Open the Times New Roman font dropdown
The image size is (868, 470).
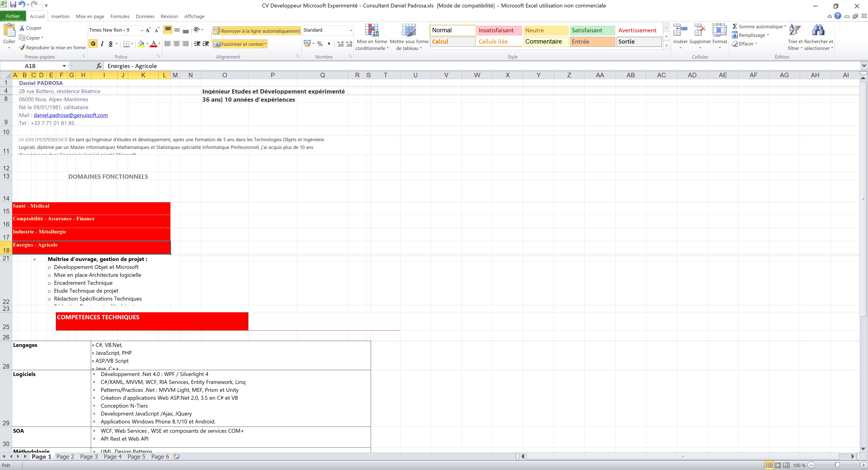point(124,30)
